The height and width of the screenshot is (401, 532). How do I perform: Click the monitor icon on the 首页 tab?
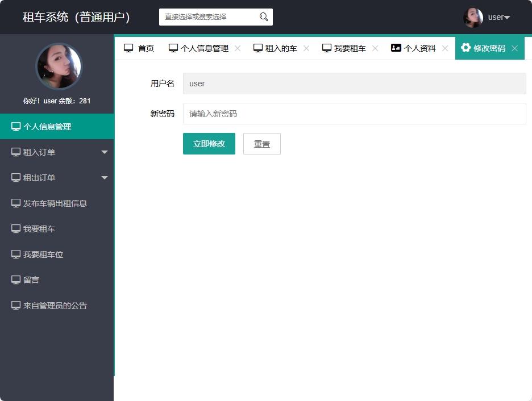[128, 48]
